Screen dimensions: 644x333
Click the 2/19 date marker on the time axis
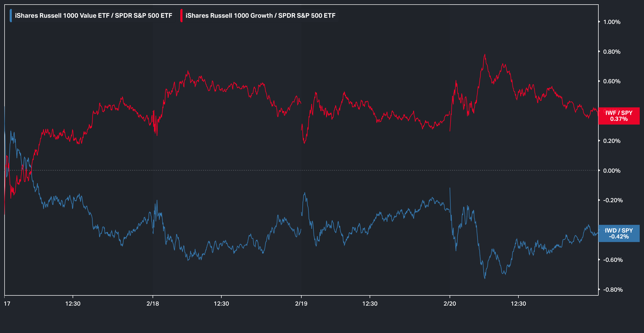(x=301, y=304)
